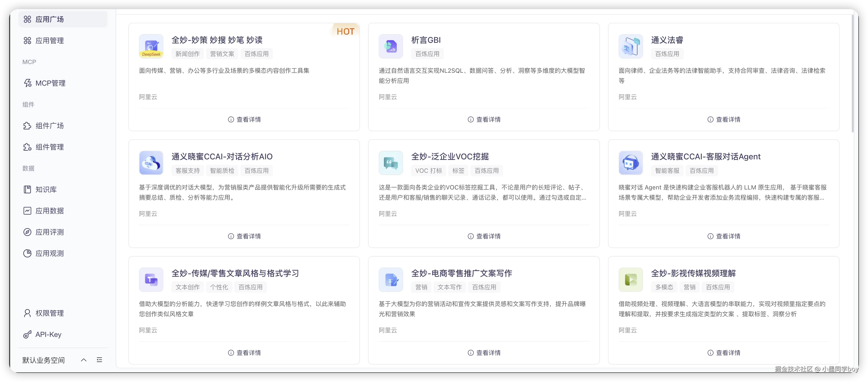Click the 全妙 DeepSeek app icon
The image size is (868, 382).
click(151, 46)
